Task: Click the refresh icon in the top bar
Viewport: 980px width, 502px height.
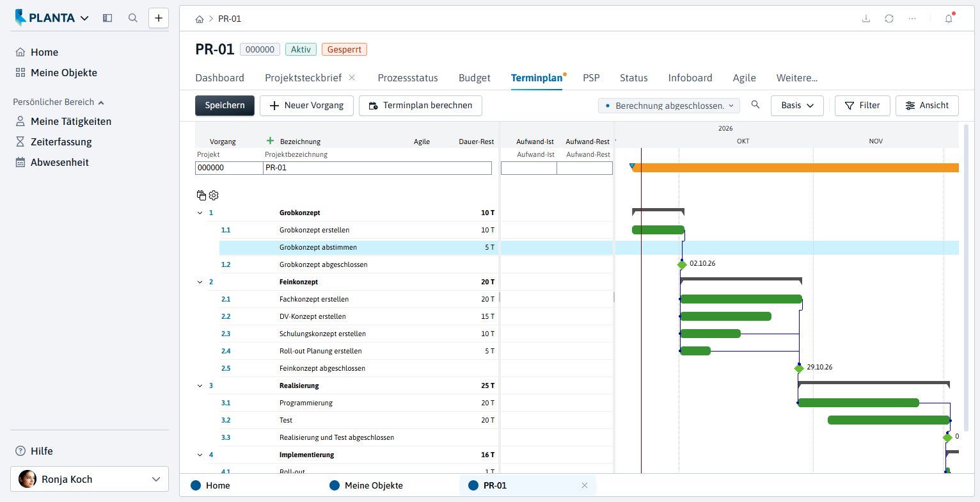Action: click(x=889, y=19)
